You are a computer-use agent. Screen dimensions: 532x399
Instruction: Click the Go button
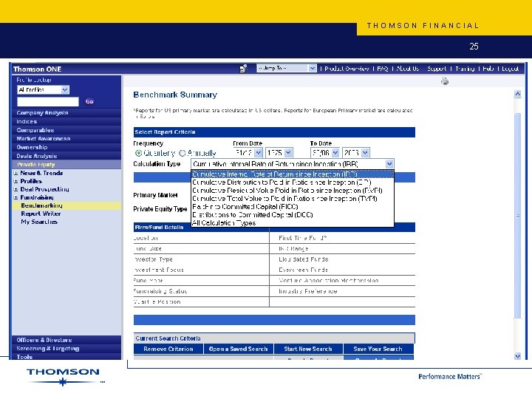tap(89, 101)
